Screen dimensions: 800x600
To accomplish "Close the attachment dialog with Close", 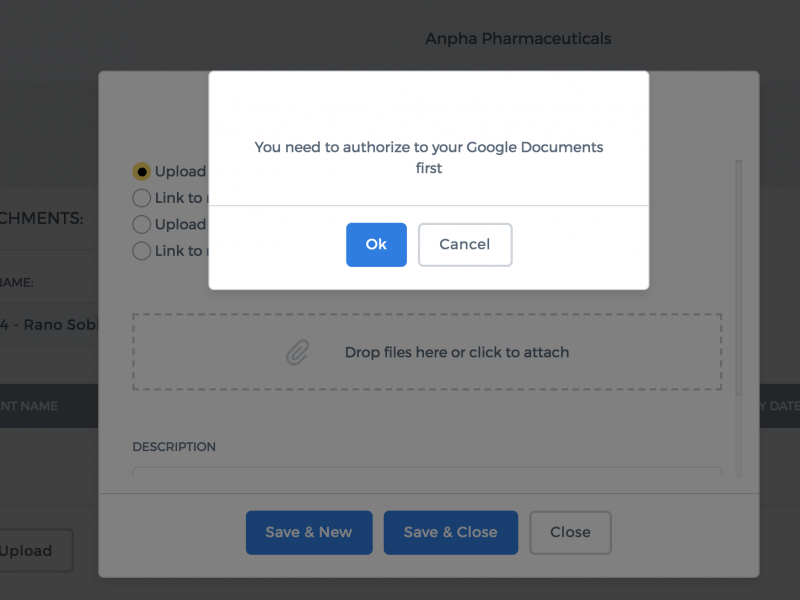I will [570, 532].
